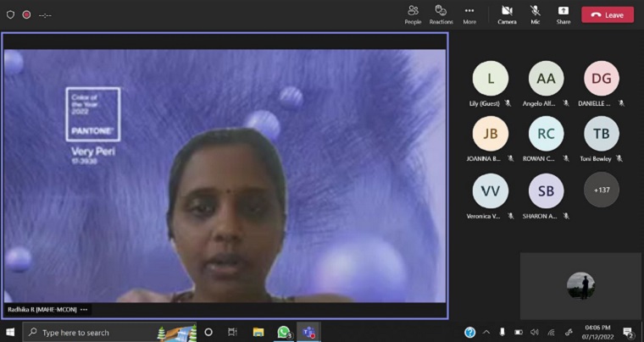Viewport: 644px width, 342px height.
Task: Open WhatsApp from the taskbar
Action: [284, 332]
